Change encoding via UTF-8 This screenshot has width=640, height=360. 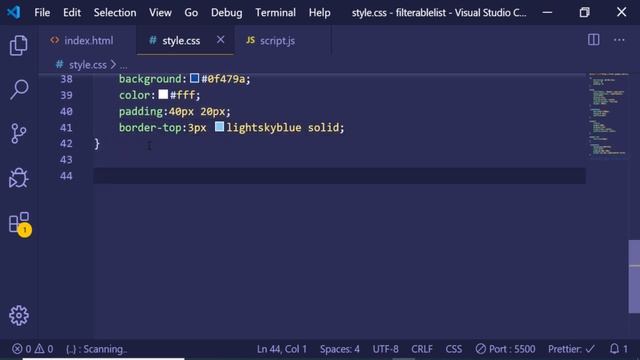tap(385, 349)
